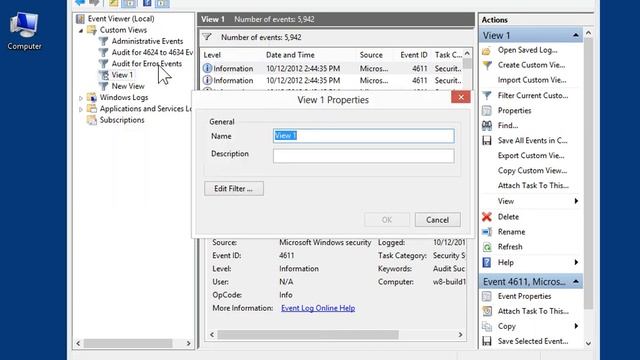The width and height of the screenshot is (640, 360).
Task: Click the Date and Time column header
Action: pos(290,55)
